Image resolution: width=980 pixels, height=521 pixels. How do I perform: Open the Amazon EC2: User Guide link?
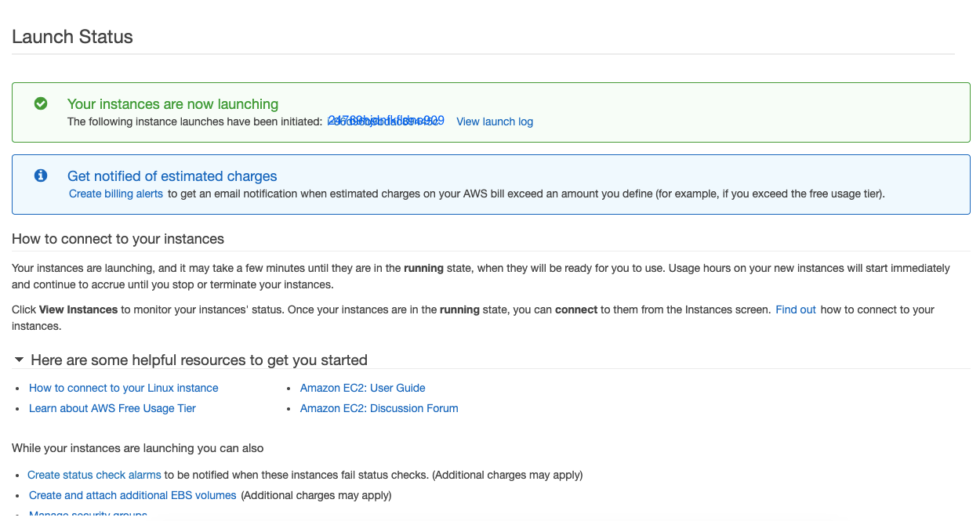(x=363, y=388)
